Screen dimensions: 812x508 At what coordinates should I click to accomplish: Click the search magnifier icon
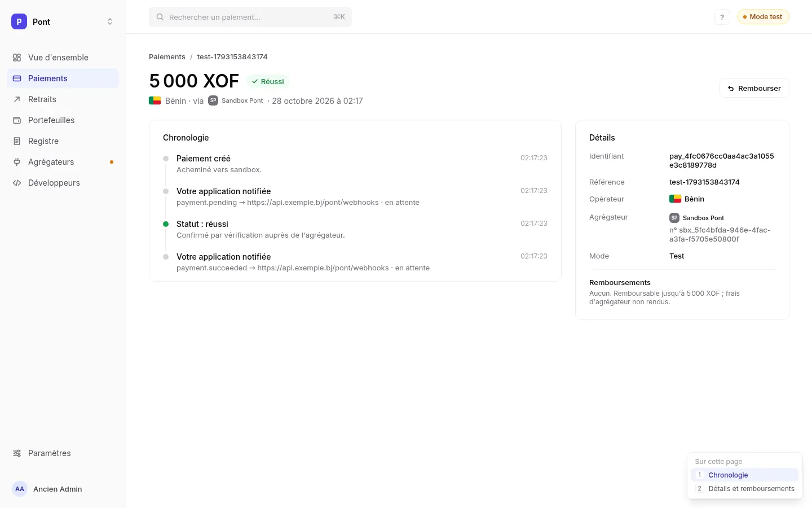click(160, 17)
